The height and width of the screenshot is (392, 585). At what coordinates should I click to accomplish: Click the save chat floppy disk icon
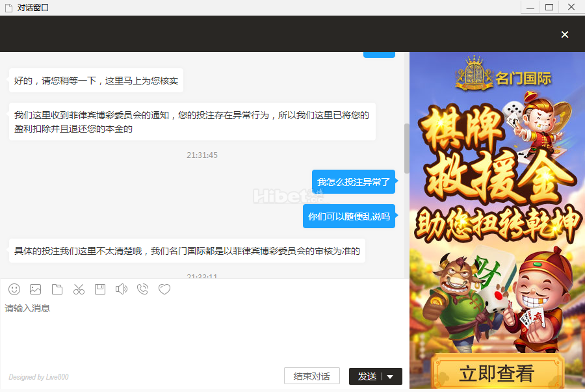[x=100, y=289]
